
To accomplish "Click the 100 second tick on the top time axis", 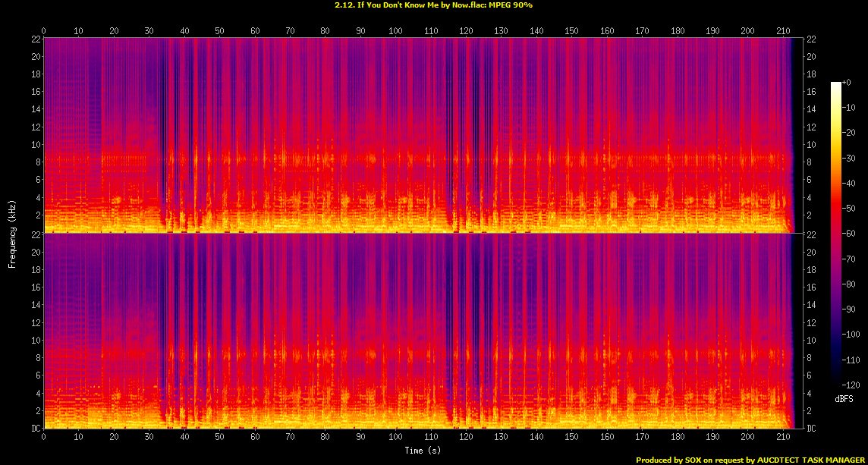I will tap(395, 31).
